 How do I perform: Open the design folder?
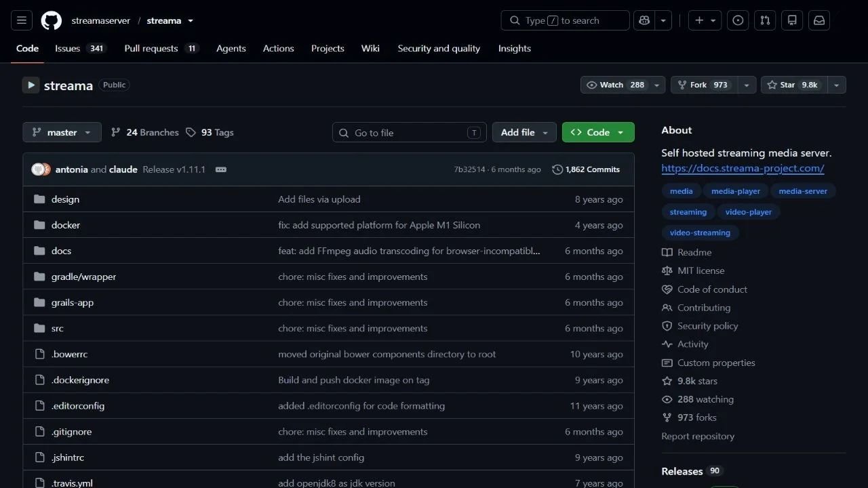pyautogui.click(x=65, y=199)
